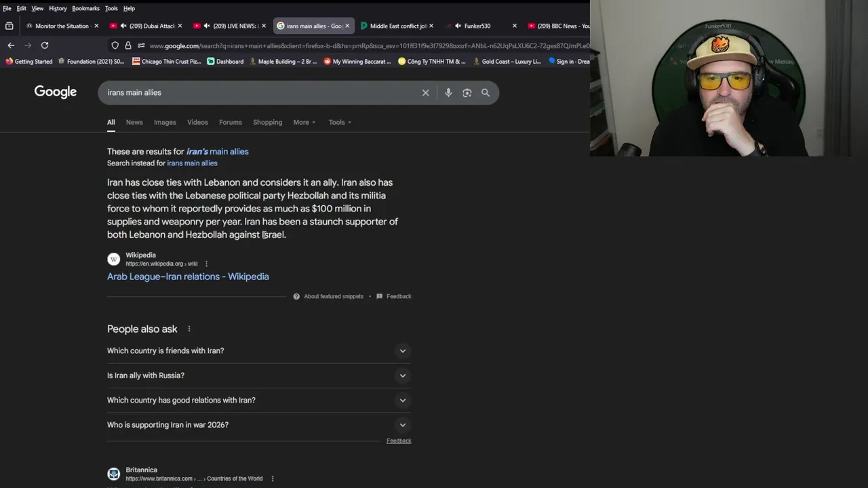The height and width of the screenshot is (488, 868).
Task: Click inside the Google search text field
Action: [x=261, y=93]
